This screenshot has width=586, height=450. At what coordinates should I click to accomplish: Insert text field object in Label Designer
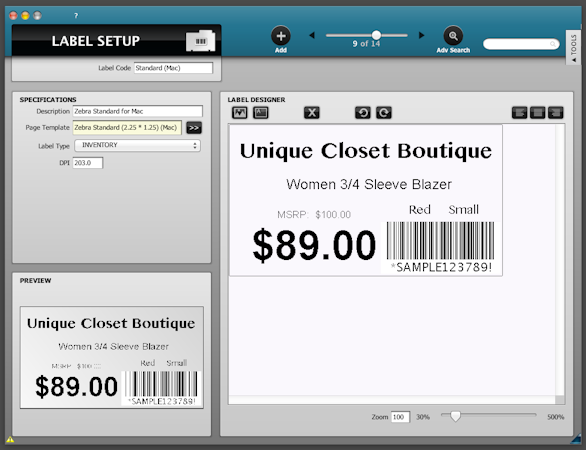pos(261,112)
